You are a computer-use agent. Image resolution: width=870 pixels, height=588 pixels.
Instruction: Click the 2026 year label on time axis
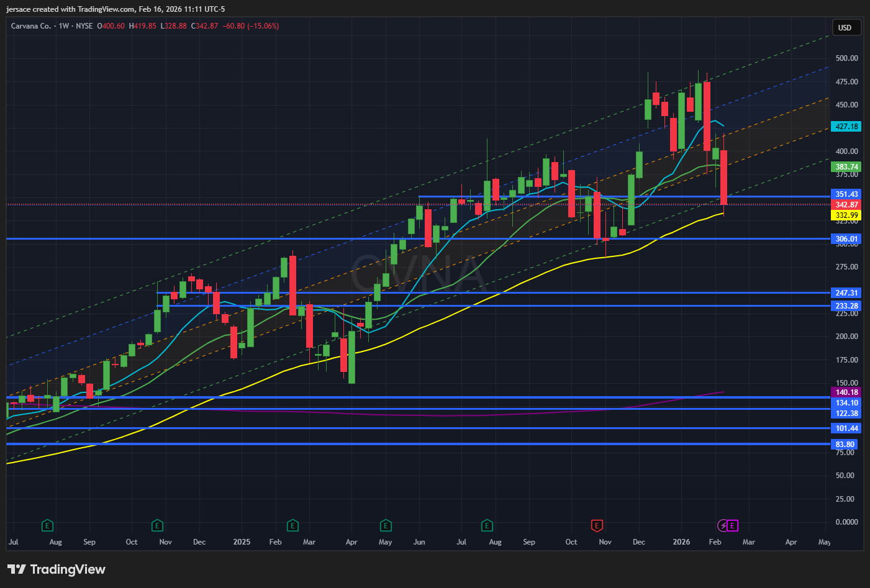coord(681,542)
